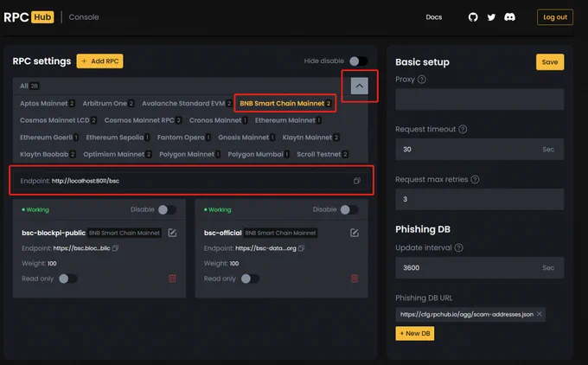This screenshot has height=365, width=588.
Task: Select Ethereum Goerli chain
Action: [x=49, y=138]
